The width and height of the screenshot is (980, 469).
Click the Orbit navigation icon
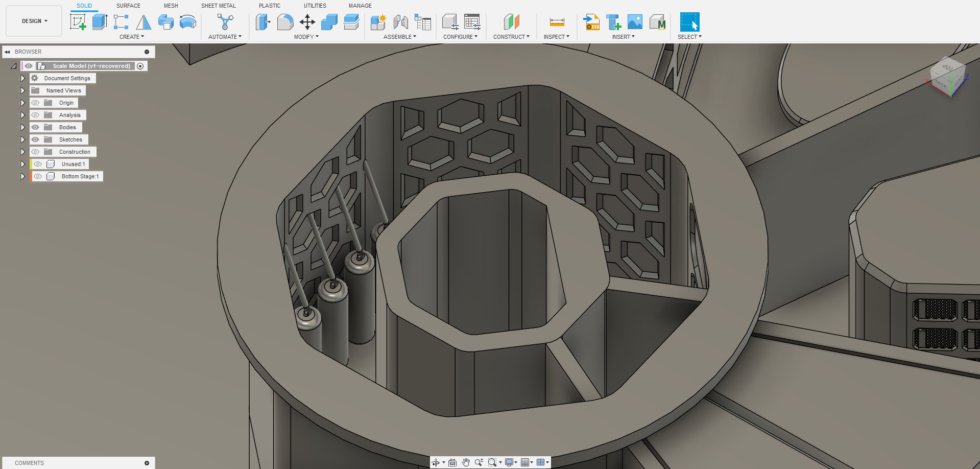[436, 462]
